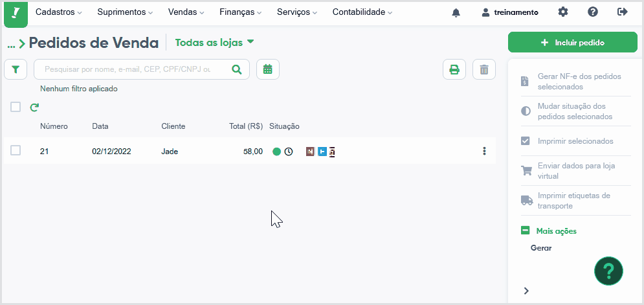Collapse the Mais ações section
The image size is (644, 305).
(549, 231)
